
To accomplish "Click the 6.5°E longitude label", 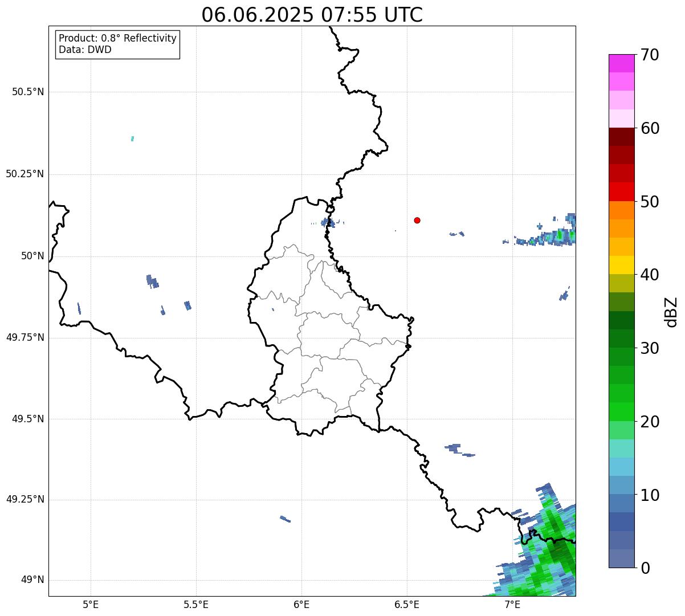I will (407, 604).
